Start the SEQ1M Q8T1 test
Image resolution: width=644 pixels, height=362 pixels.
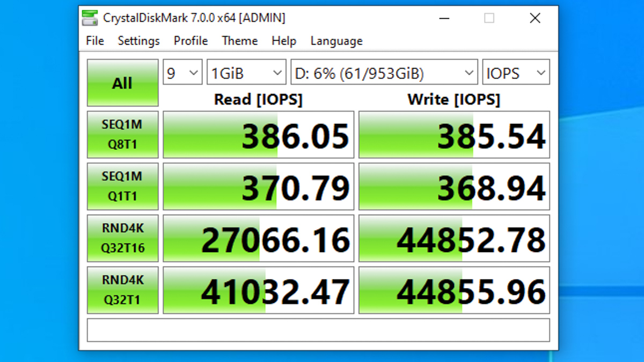click(122, 135)
